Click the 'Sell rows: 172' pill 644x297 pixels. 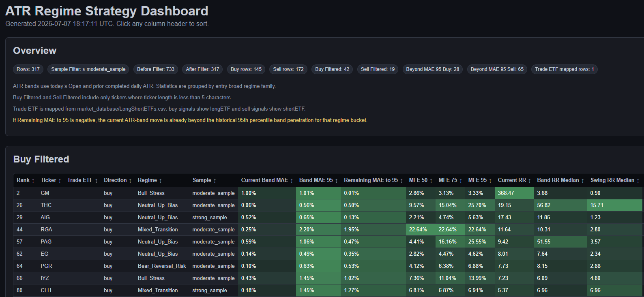pos(288,69)
